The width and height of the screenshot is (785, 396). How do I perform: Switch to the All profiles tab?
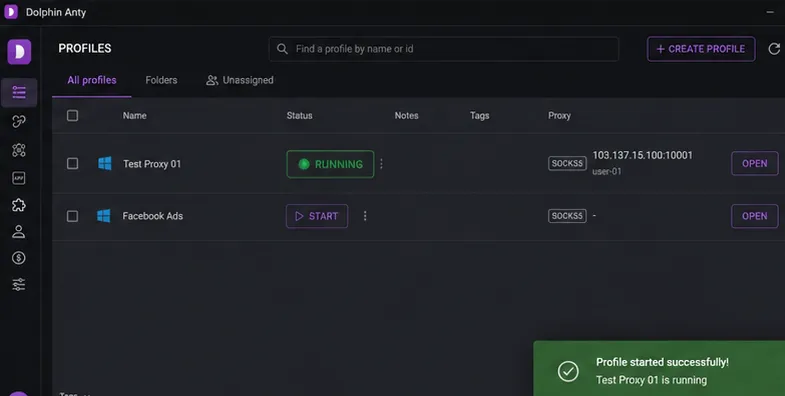click(x=92, y=80)
